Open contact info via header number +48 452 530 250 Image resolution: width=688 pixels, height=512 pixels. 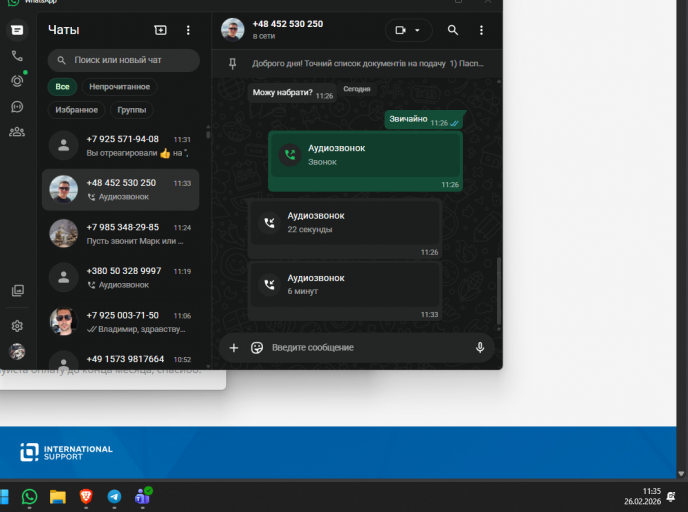coord(288,24)
